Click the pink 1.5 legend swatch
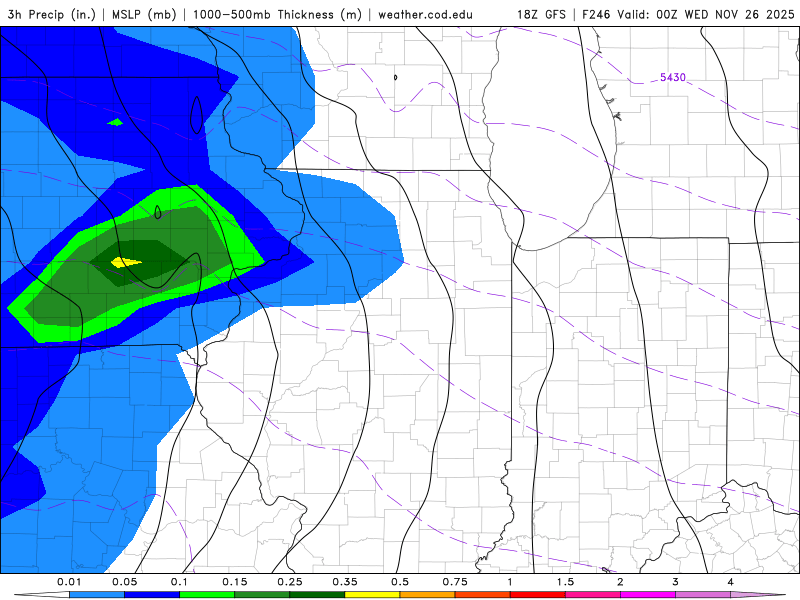 tap(592, 595)
